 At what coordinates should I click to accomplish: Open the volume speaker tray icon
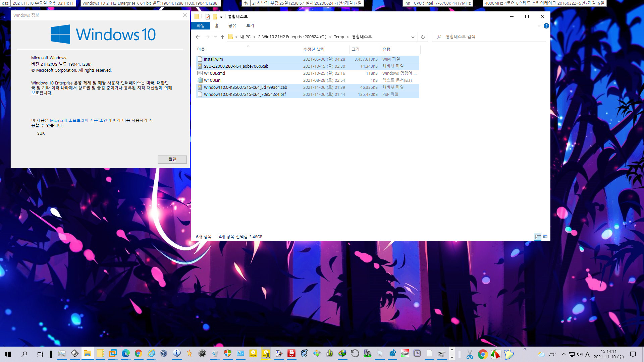point(580,354)
